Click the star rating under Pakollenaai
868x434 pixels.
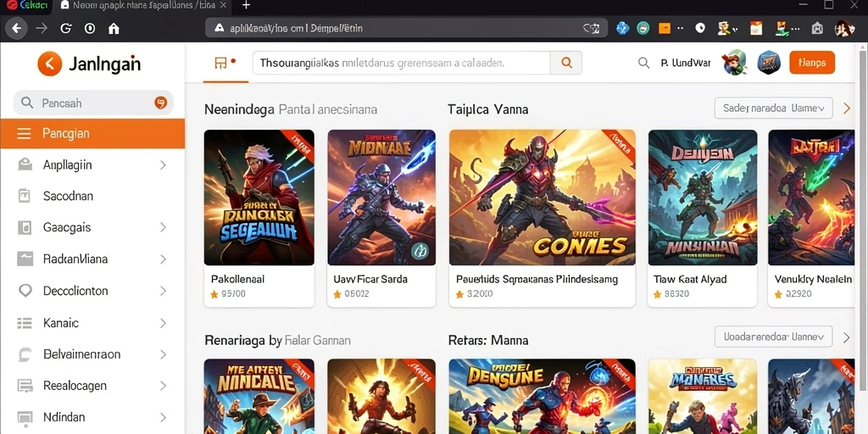coord(227,294)
